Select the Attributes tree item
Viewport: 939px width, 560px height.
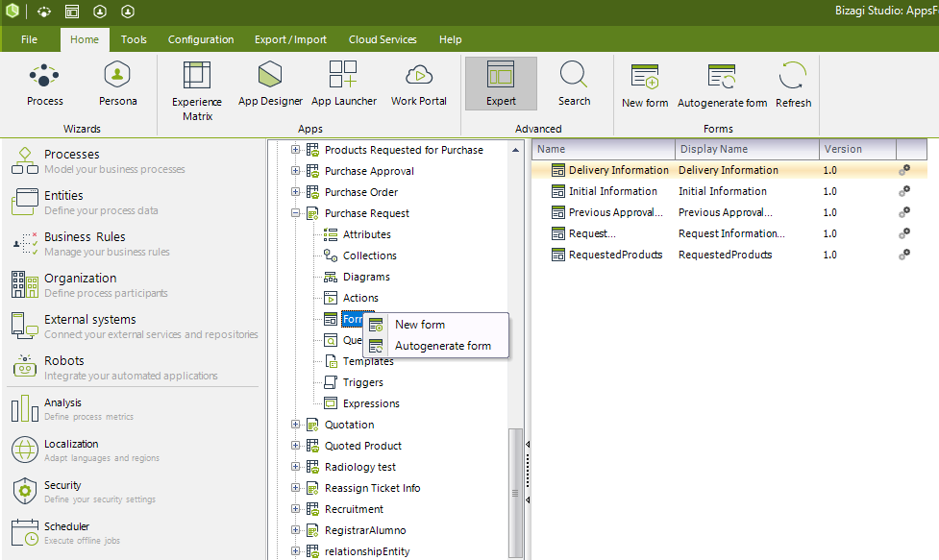[x=357, y=234]
